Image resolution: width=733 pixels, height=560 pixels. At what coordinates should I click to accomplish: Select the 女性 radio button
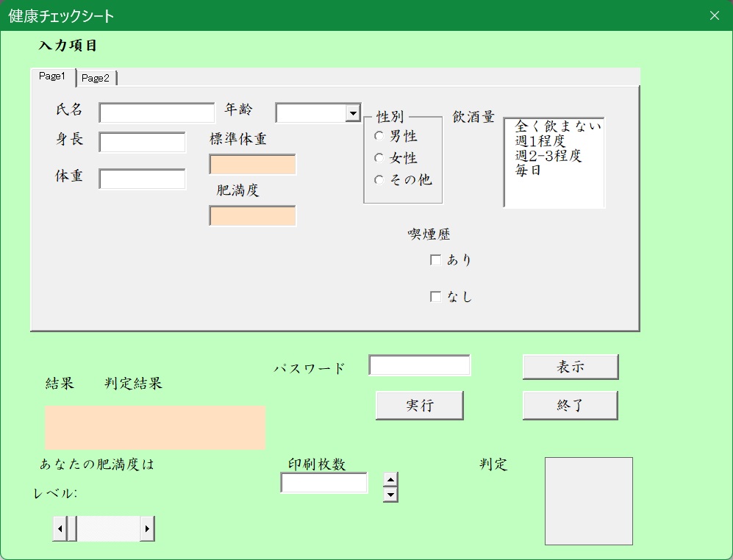click(x=379, y=158)
